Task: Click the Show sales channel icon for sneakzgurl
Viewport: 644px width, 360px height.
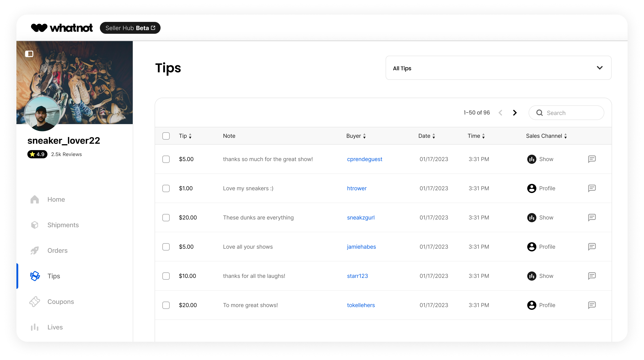Action: [531, 217]
